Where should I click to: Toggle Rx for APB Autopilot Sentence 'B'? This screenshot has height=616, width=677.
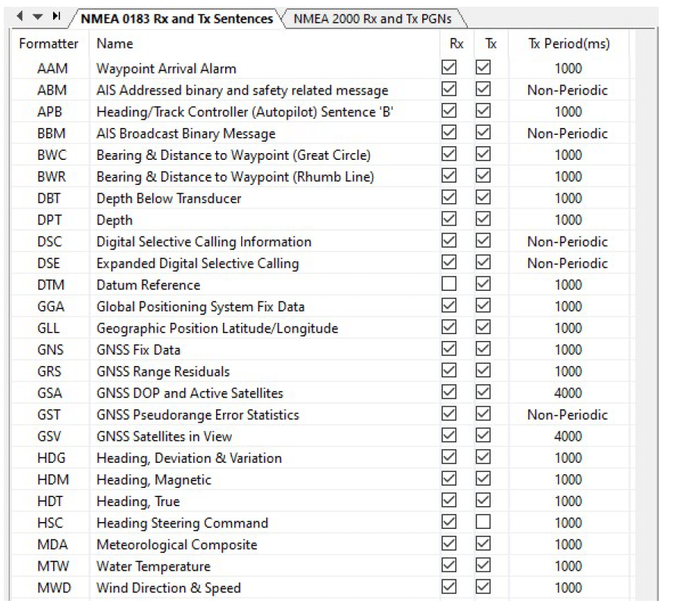pos(449,111)
